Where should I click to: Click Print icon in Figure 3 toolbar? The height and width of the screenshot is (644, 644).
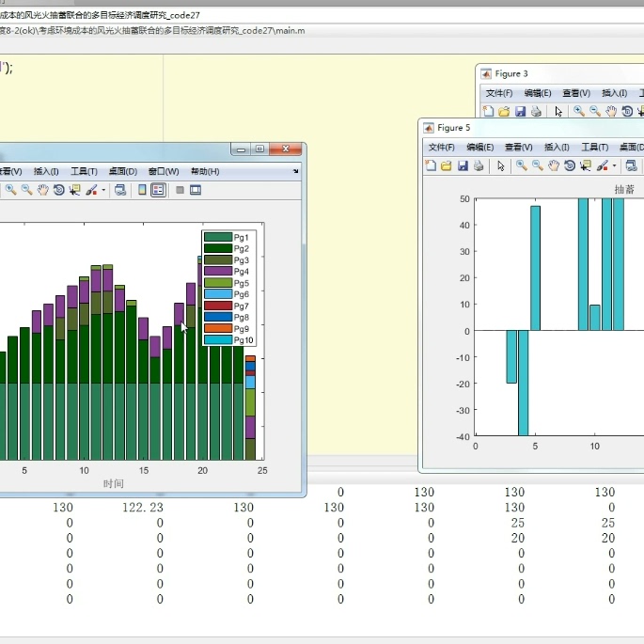(x=536, y=111)
